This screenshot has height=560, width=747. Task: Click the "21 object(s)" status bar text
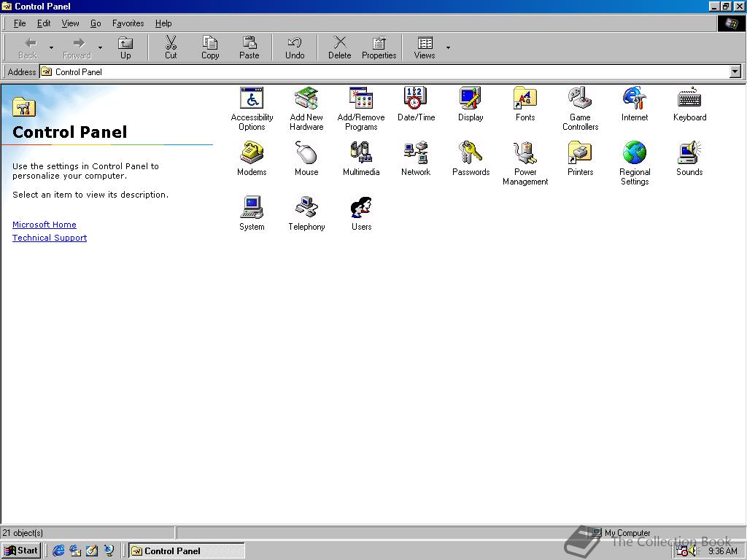coord(23,533)
